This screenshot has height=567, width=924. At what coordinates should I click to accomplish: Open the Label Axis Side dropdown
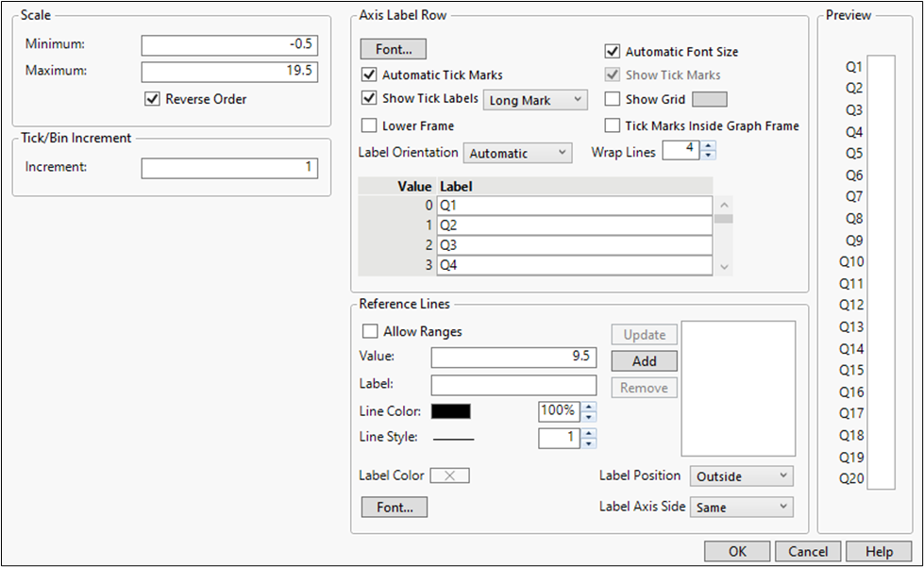[741, 507]
